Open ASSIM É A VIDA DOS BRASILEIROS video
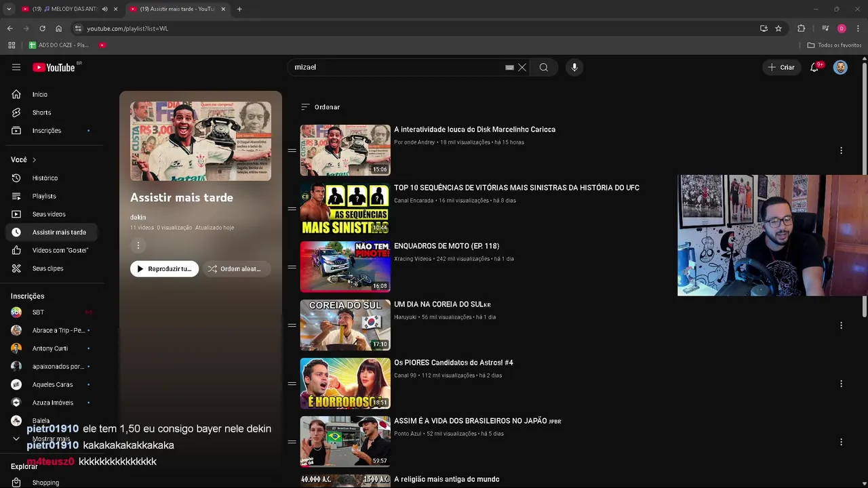This screenshot has width=868, height=488. pos(477,421)
